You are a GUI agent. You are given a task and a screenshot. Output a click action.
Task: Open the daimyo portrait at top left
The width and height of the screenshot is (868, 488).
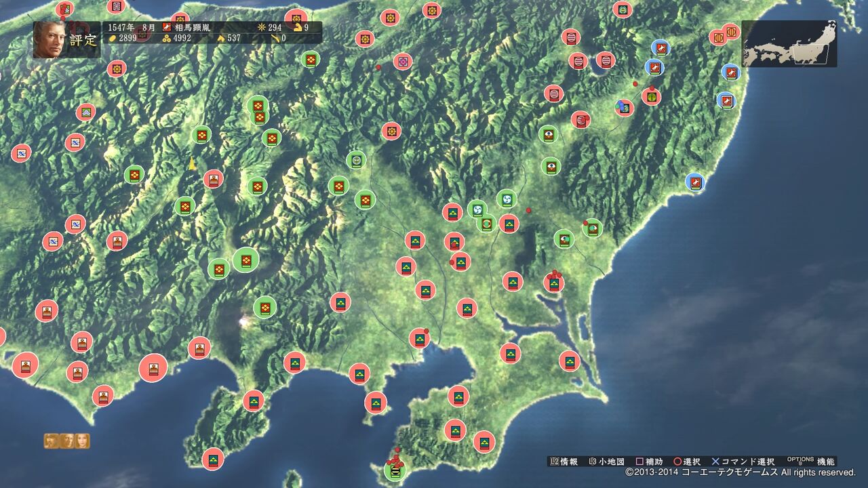(x=51, y=38)
